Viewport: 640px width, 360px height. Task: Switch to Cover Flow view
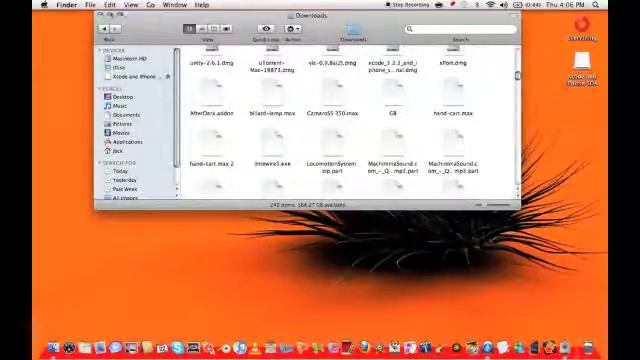click(226, 29)
